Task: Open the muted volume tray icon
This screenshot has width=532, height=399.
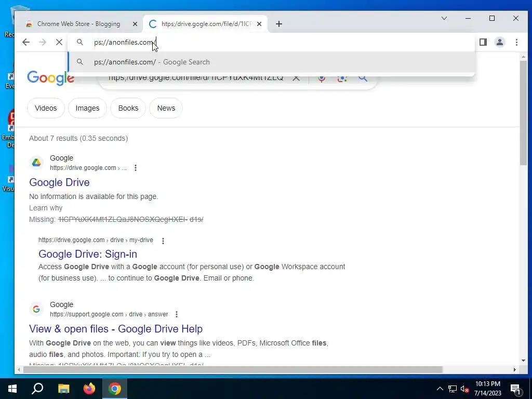Action: pos(464,389)
